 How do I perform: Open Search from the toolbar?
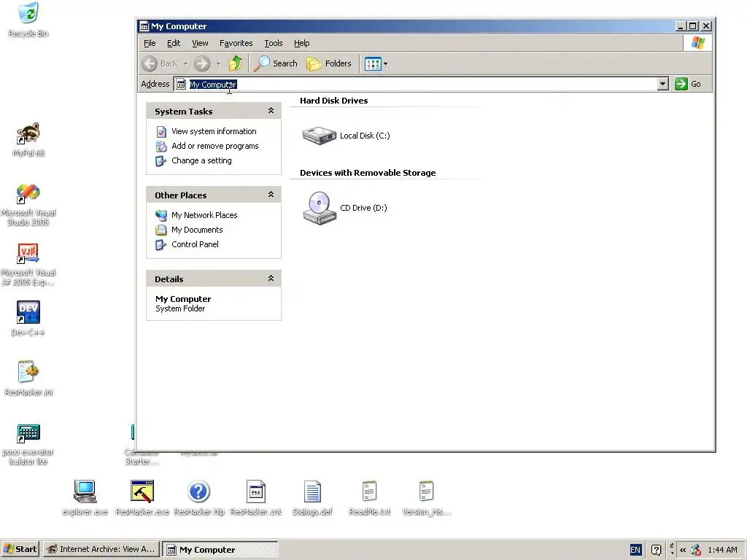[275, 63]
